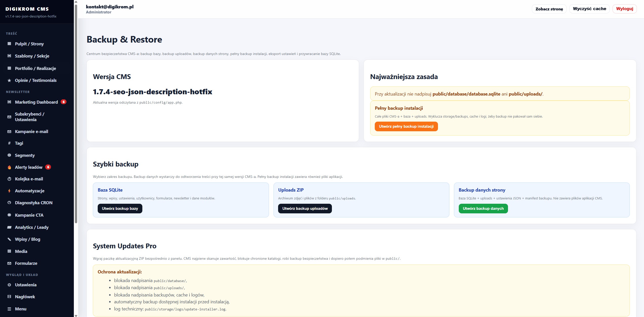Click Utwórz pełny backup instalacji
The height and width of the screenshot is (317, 644).
(406, 126)
